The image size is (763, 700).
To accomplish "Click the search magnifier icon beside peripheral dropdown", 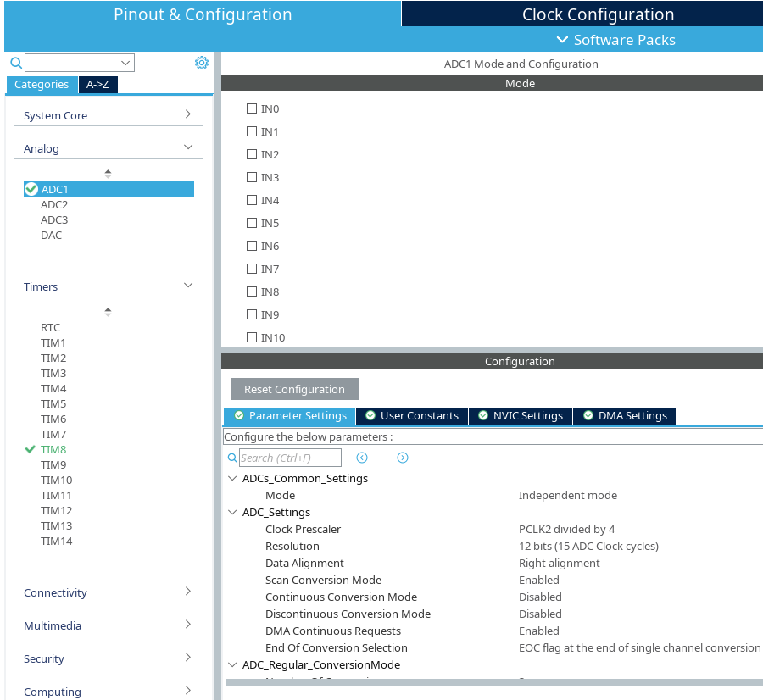I will (15, 63).
